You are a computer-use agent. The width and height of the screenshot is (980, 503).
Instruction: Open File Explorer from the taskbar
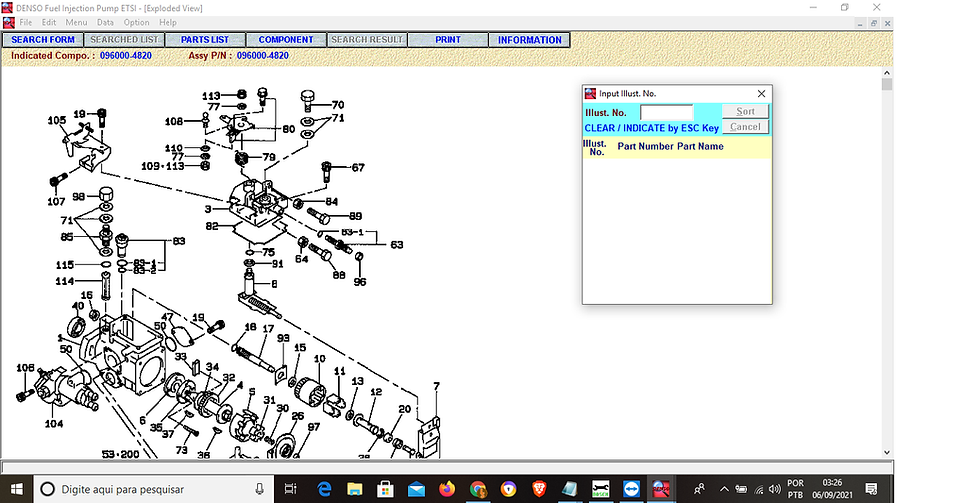pos(354,489)
